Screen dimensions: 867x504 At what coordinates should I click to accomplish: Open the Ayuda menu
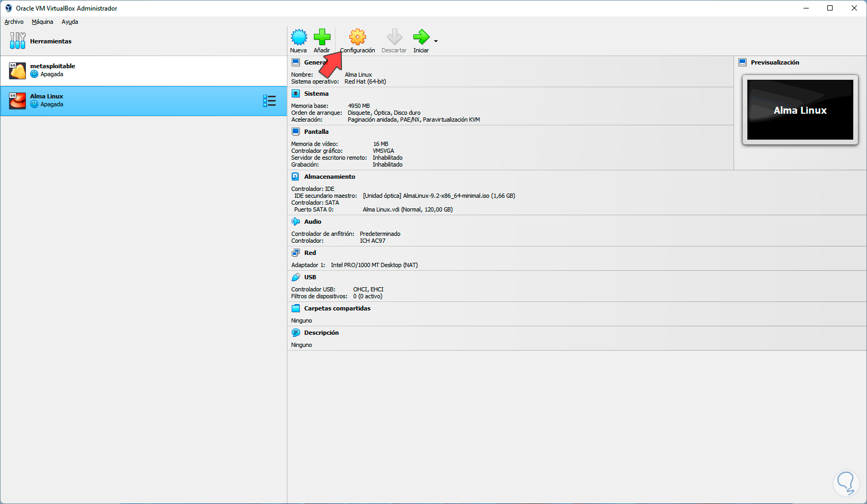(x=70, y=22)
